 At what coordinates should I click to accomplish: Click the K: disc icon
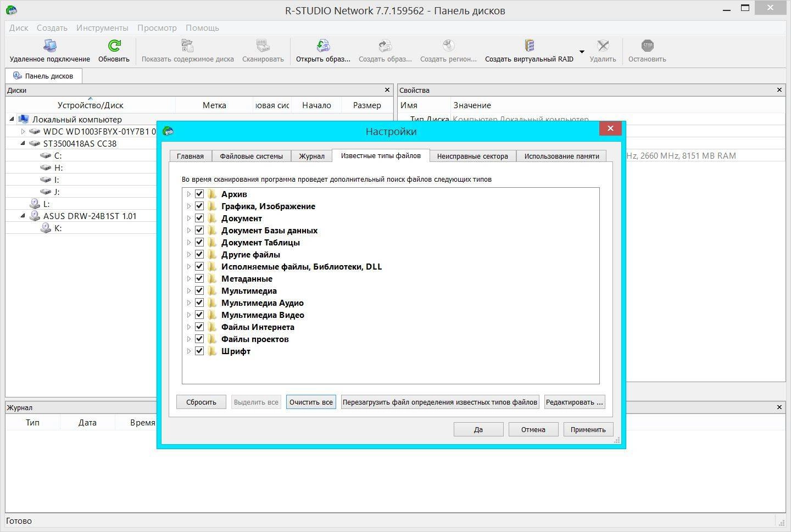(46, 228)
